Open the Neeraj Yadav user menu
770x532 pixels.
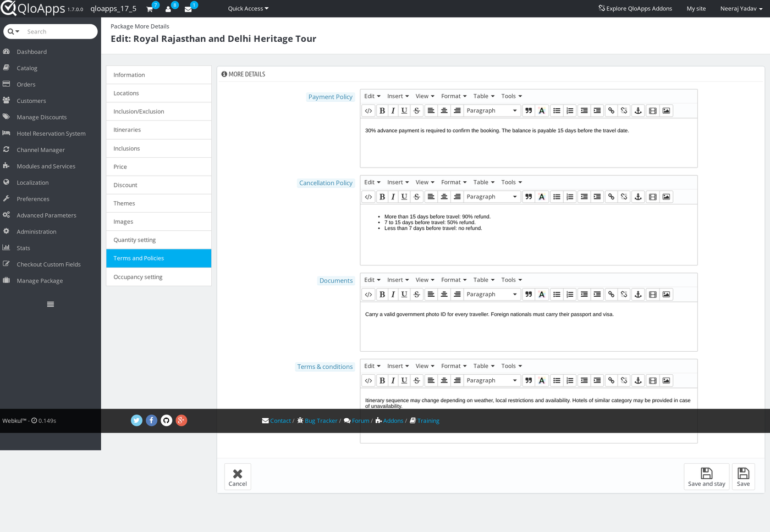tap(741, 9)
